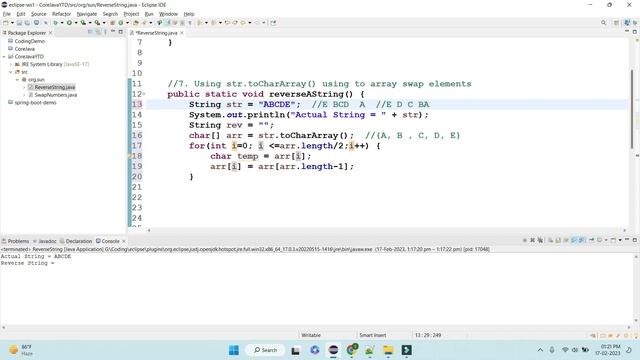The height and width of the screenshot is (360, 640).
Task: Open the New file dropdown arrow
Action: (12, 23)
